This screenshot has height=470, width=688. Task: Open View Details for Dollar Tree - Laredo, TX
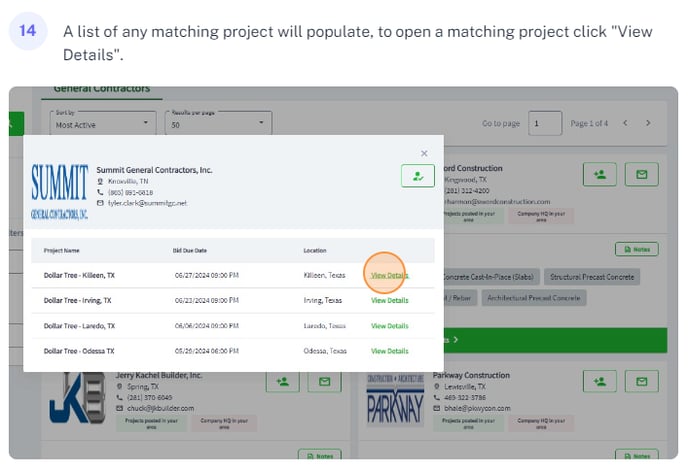point(390,326)
